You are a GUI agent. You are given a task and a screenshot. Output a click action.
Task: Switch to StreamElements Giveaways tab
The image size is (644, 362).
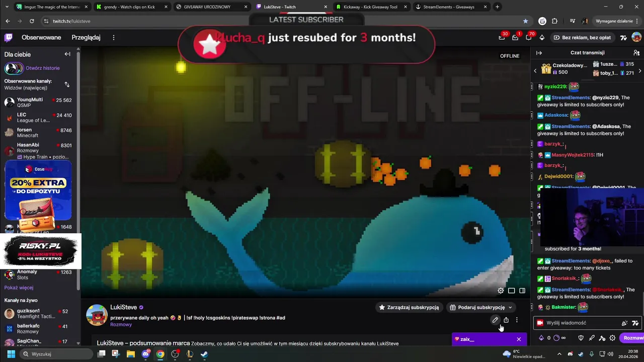451,7
